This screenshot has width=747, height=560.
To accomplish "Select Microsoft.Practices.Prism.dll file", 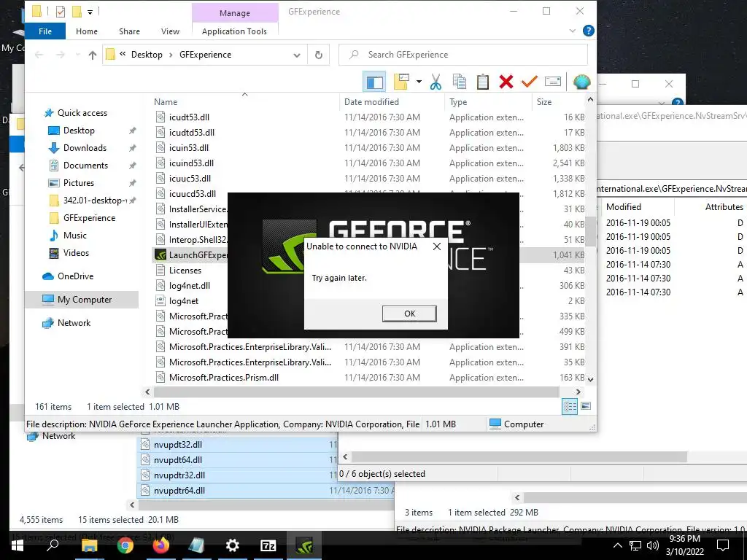I will click(x=223, y=378).
